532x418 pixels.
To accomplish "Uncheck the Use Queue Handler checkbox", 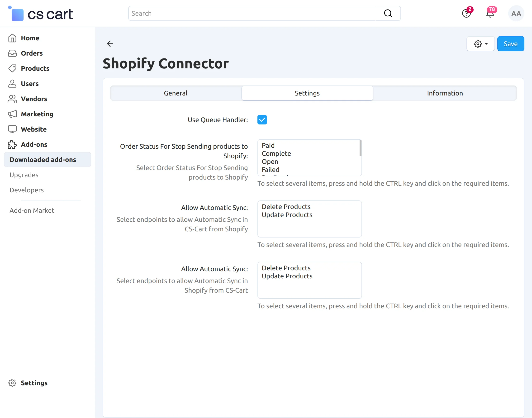I will coord(262,120).
